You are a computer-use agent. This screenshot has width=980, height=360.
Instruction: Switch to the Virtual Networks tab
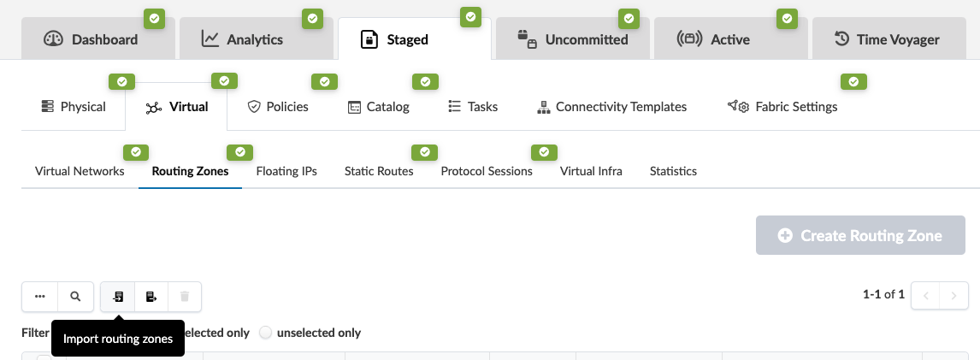coord(80,171)
